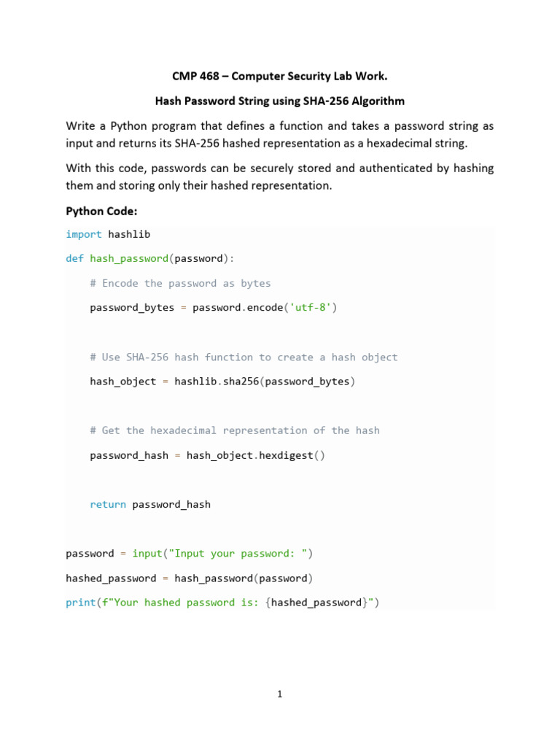The width and height of the screenshot is (560, 747).
Task: Click the page number 1 in the footer
Action: tap(279, 694)
